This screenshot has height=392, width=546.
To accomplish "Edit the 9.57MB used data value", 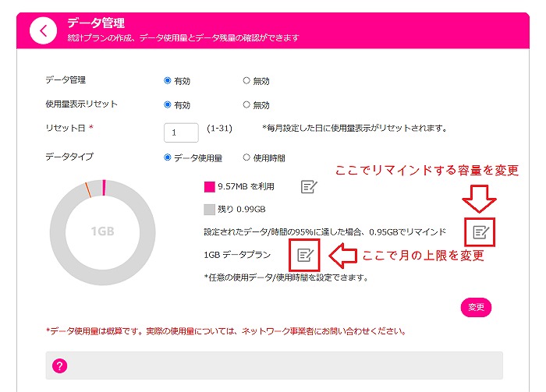I will click(309, 187).
